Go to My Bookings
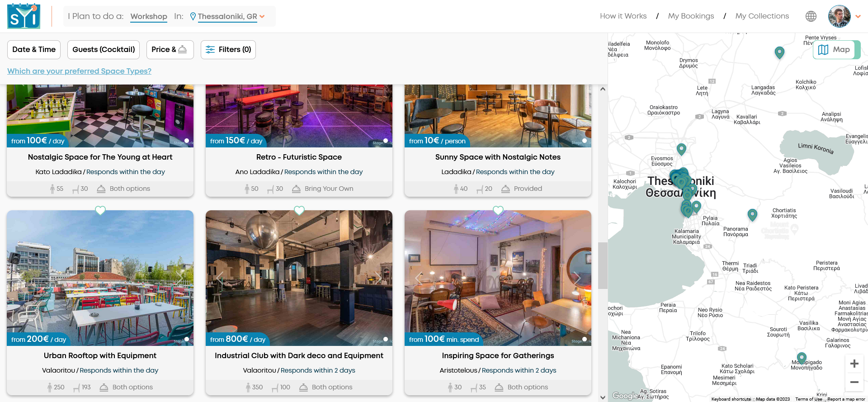 point(691,16)
